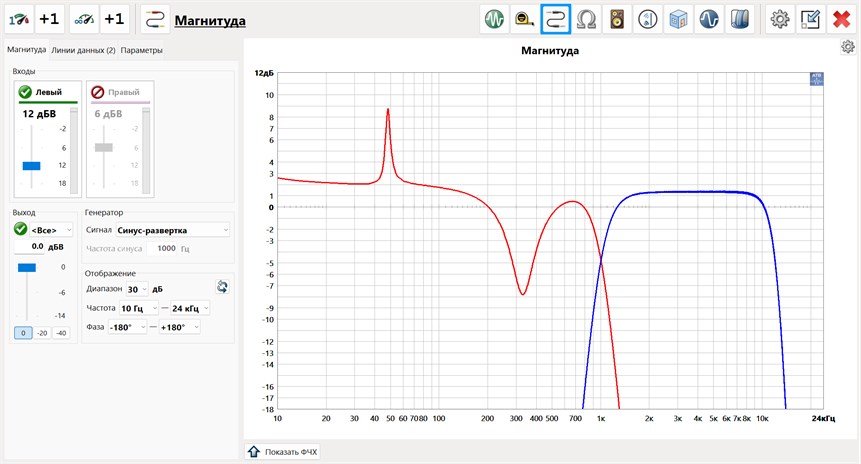861x464 pixels.
Task: Select the -20 output attenuation button
Action: tap(43, 333)
